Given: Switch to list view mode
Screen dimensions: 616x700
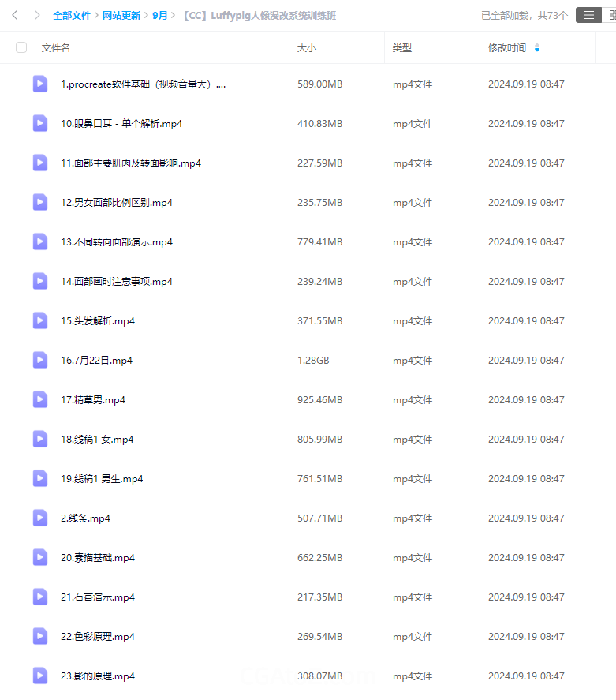Looking at the screenshot, I should [589, 15].
